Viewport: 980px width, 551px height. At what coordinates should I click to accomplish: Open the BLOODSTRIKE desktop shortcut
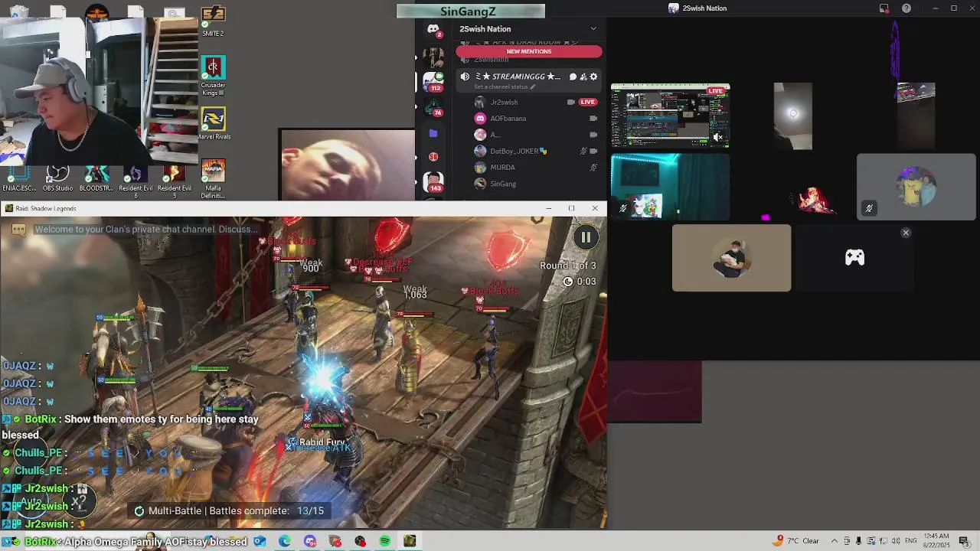coord(96,178)
